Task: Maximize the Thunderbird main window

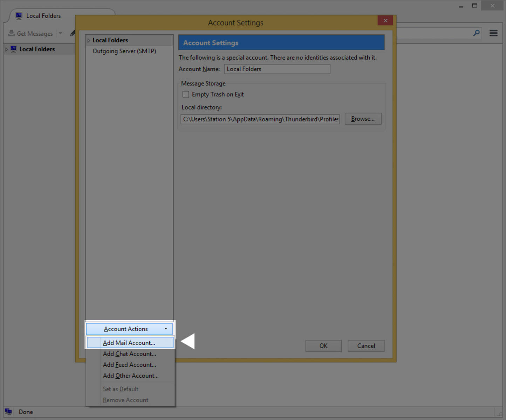Action: (474, 6)
